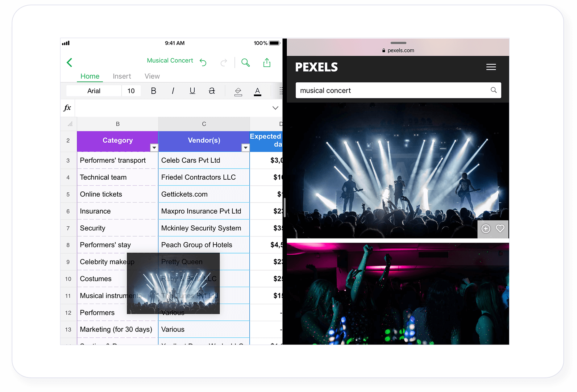Click the PEXELS logo link

[x=316, y=67]
